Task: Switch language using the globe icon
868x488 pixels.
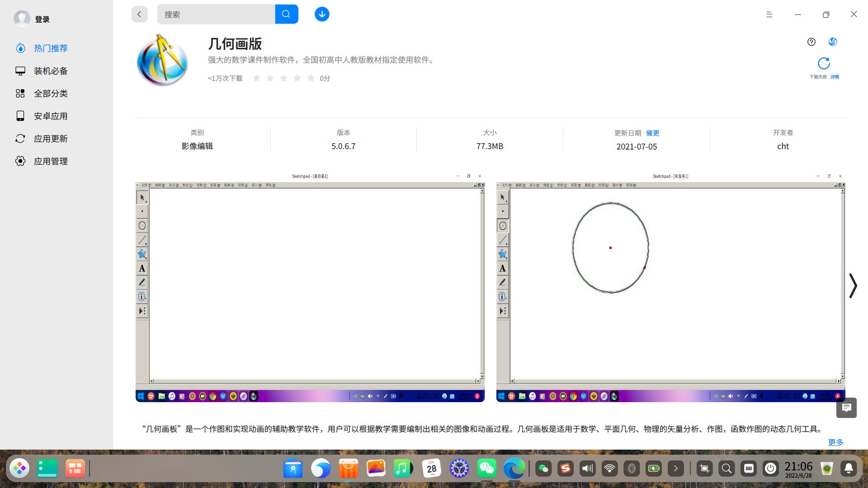Action: [834, 42]
